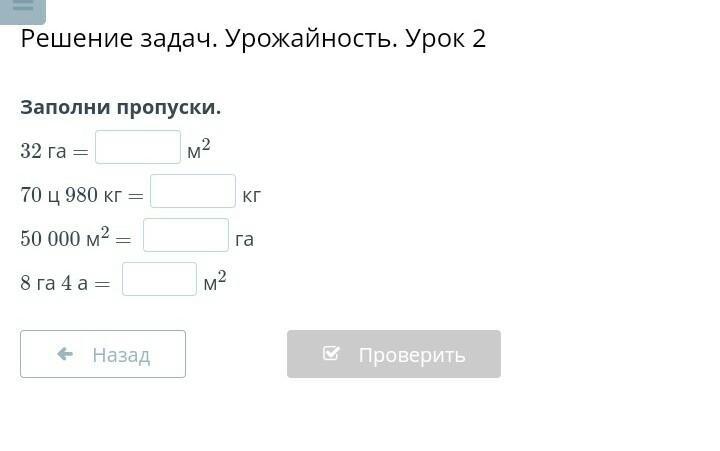Click the кг unit label
Screen dimensions: 720x451
click(251, 195)
